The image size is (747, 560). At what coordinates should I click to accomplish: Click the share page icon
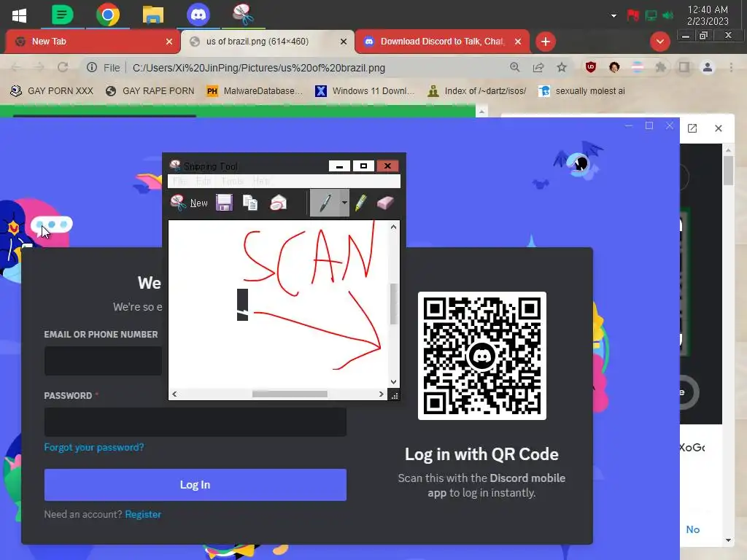tap(538, 68)
